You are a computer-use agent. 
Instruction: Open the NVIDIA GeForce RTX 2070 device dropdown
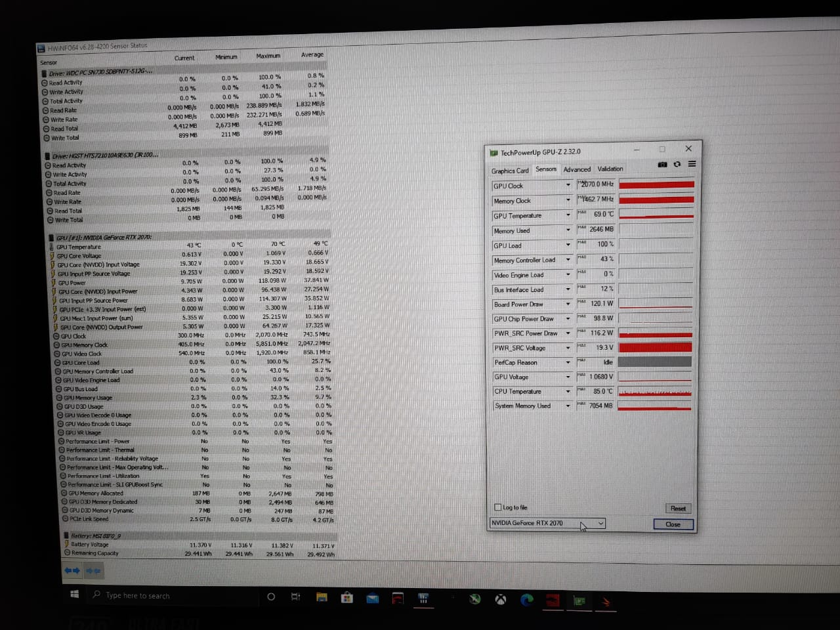[547, 523]
